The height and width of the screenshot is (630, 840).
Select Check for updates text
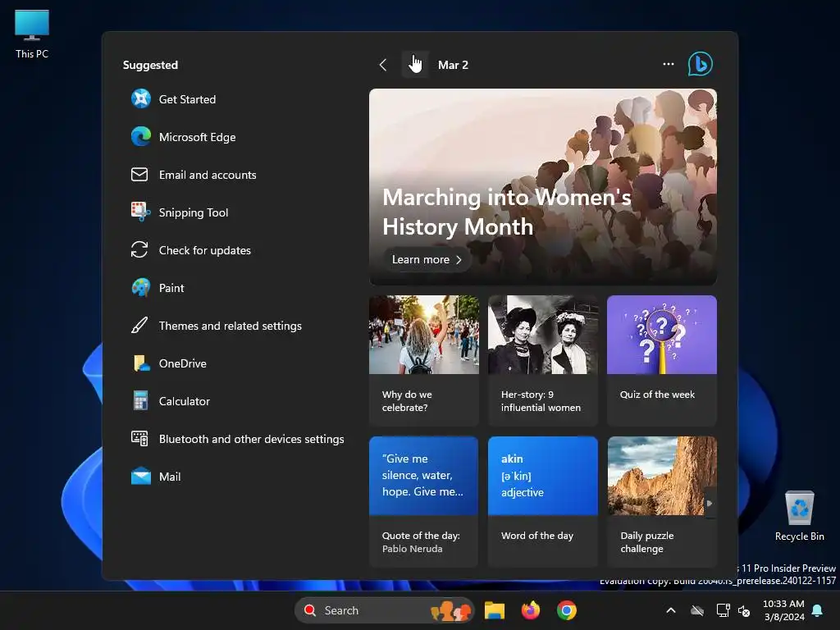(x=204, y=250)
